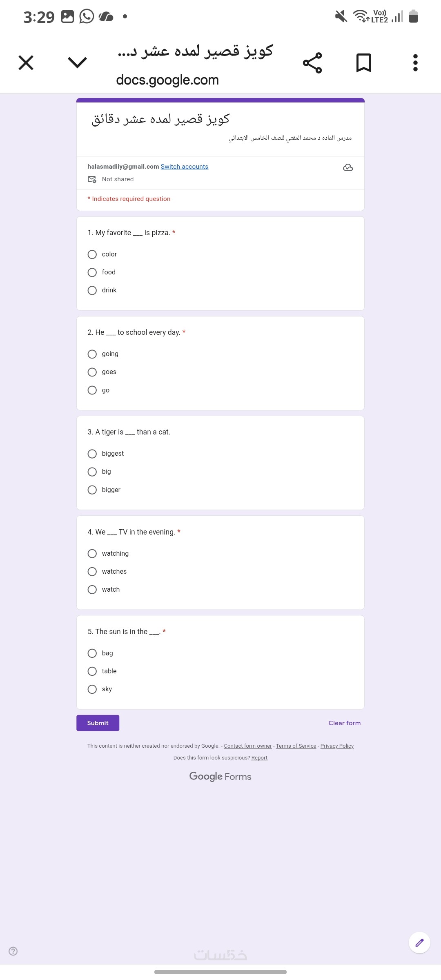Open the Switch accounts link
This screenshot has width=441, height=980.
[185, 167]
